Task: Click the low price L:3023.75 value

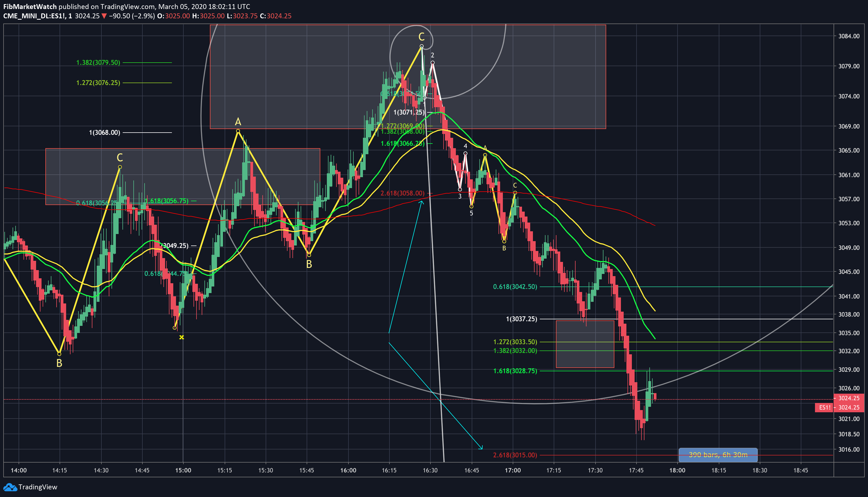Action: (x=242, y=16)
